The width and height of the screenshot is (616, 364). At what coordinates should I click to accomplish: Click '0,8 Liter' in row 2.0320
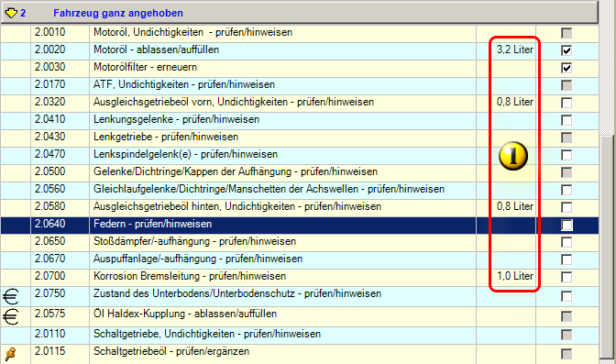coord(515,102)
